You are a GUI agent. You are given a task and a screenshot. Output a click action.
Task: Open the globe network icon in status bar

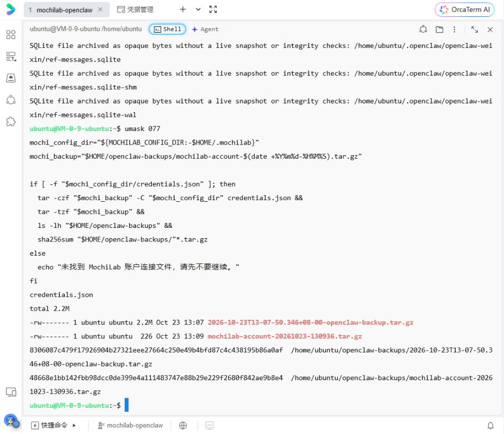[x=183, y=425]
